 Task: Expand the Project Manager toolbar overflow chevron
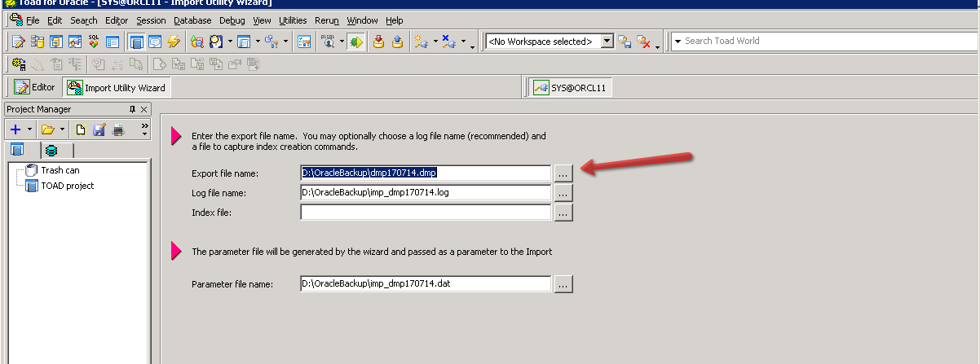click(x=144, y=129)
